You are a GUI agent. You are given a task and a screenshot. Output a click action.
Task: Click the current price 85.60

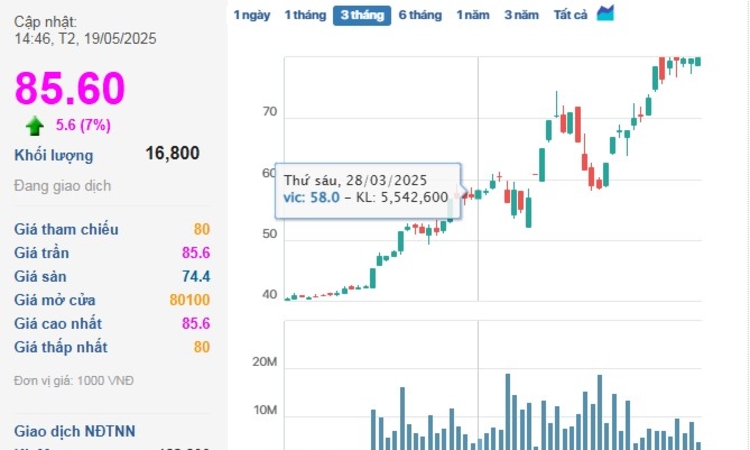click(69, 89)
